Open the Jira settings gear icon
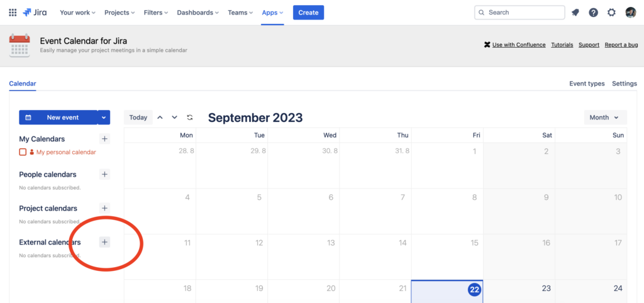The width and height of the screenshot is (644, 303). tap(611, 13)
